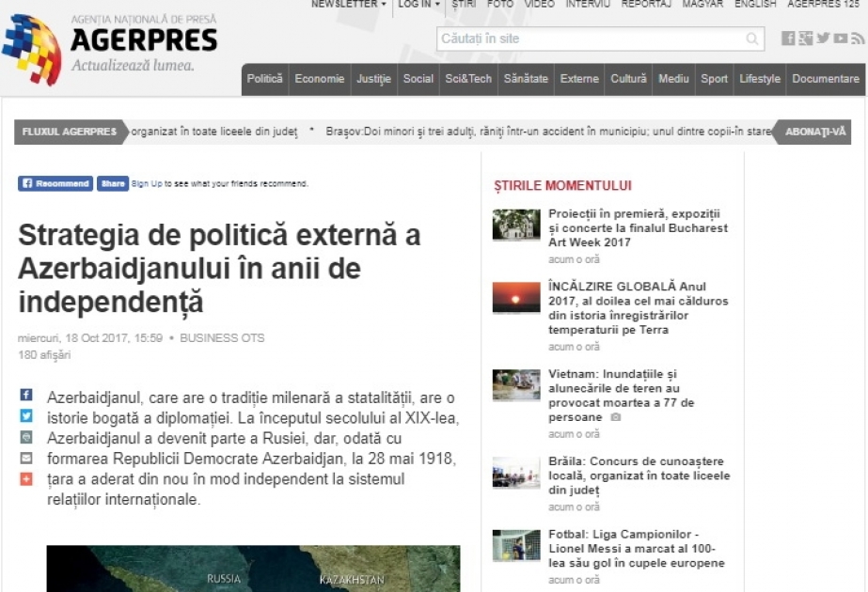Image resolution: width=868 pixels, height=592 pixels.
Task: Open the BUSINESS OTS category link
Action: point(222,338)
